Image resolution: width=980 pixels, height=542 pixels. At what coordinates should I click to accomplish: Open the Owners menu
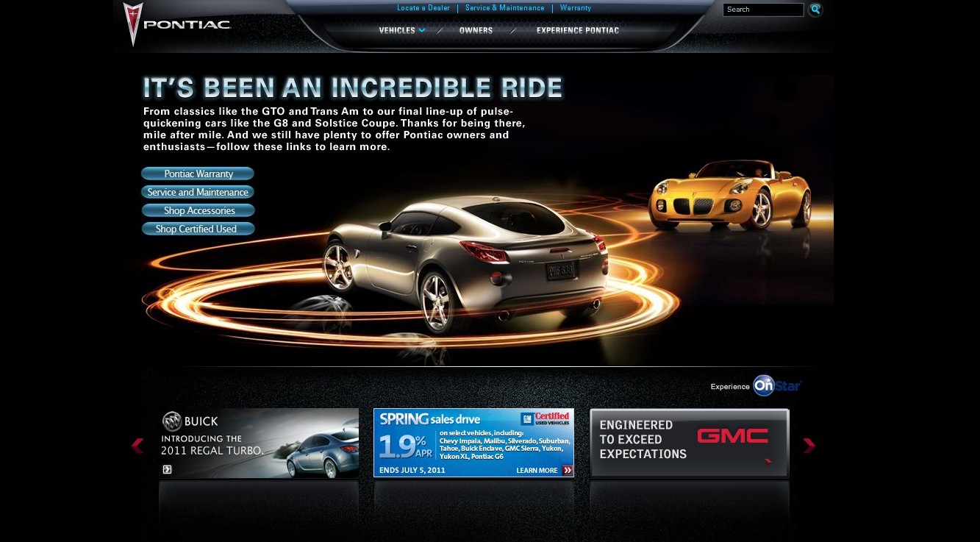(476, 30)
